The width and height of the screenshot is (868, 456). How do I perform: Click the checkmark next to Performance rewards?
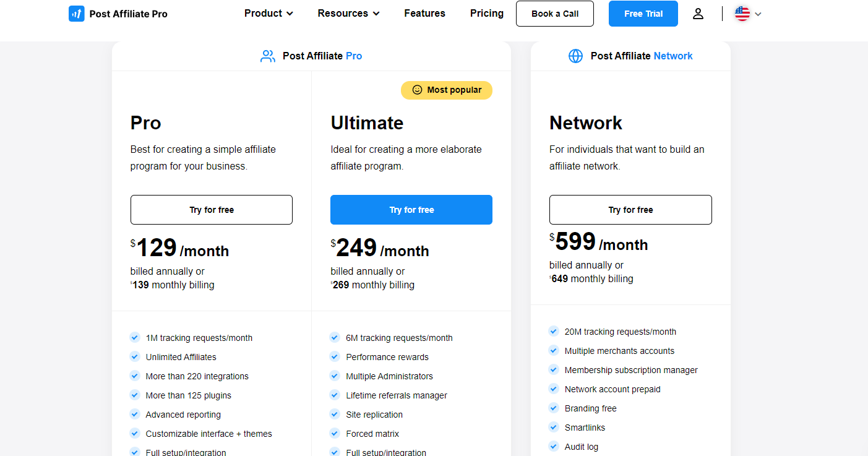click(335, 357)
